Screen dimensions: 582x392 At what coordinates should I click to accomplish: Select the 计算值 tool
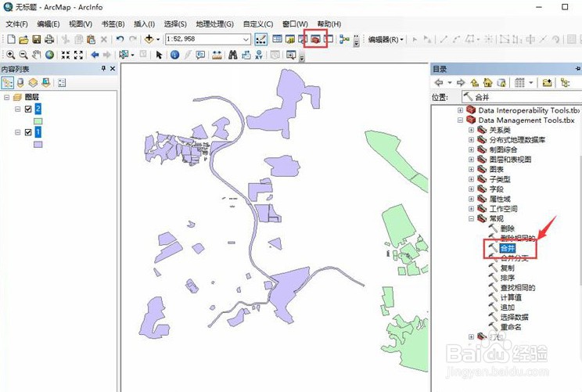coord(511,297)
